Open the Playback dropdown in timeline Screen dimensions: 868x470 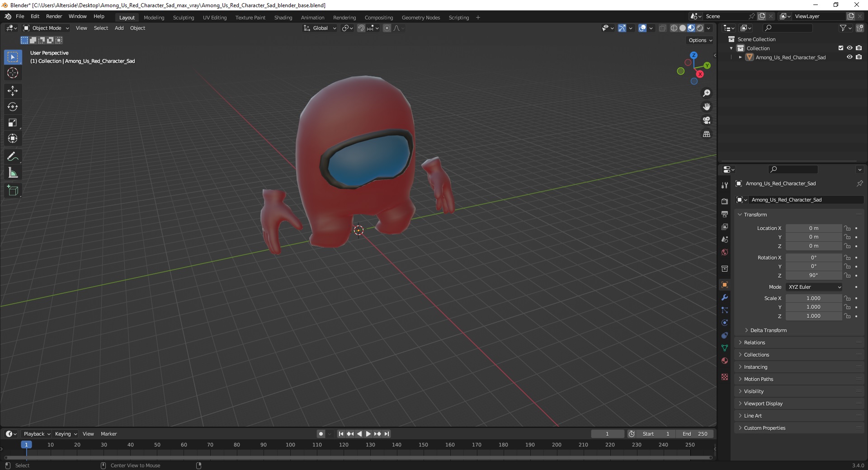pyautogui.click(x=36, y=434)
